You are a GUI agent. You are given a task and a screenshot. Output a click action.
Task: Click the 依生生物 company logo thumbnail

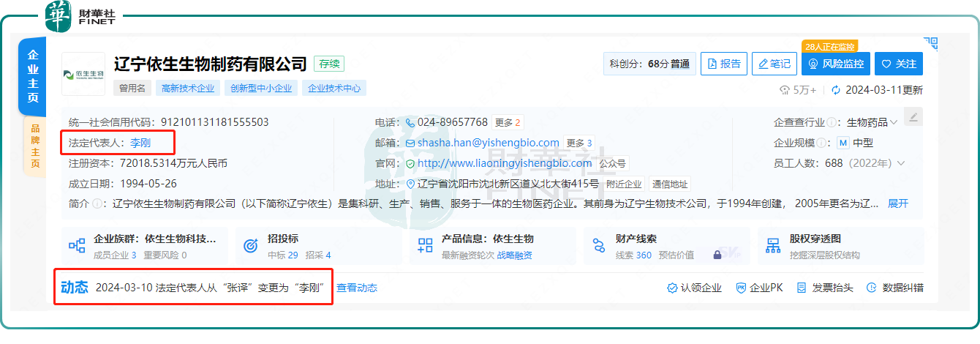point(83,74)
